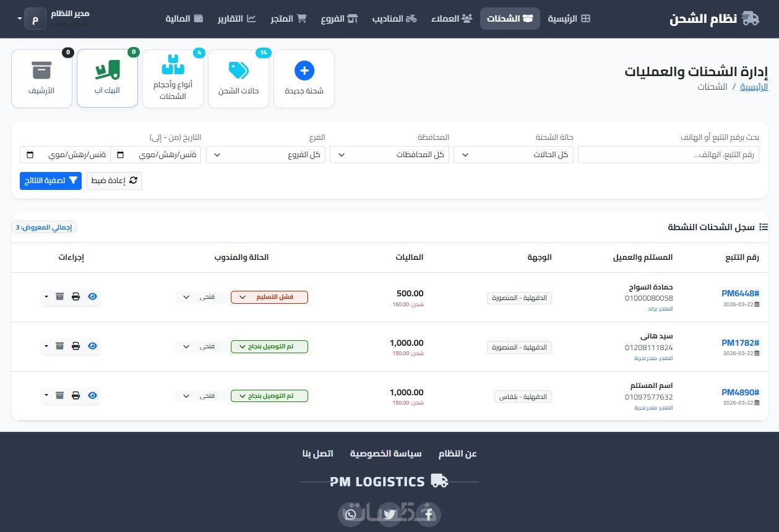Open the Twitter icon in footer

coord(389,514)
